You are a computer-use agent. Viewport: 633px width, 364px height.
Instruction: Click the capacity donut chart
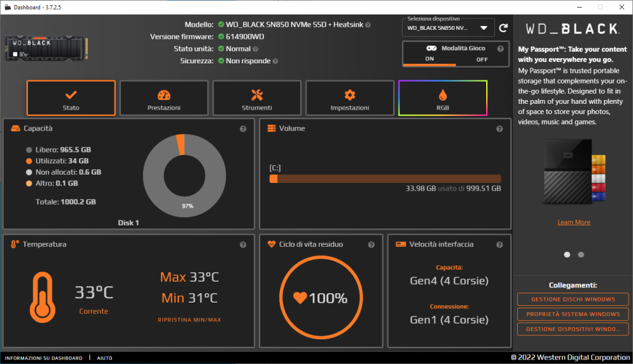[x=184, y=175]
